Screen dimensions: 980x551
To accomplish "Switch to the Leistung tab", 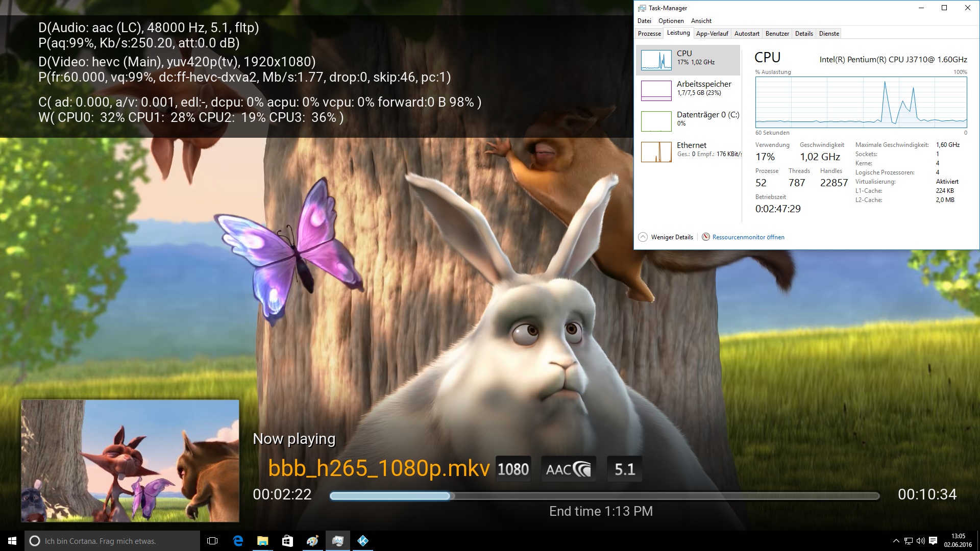I will point(678,33).
